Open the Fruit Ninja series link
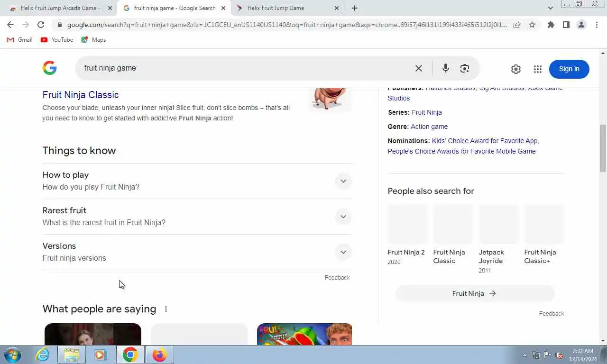The height and width of the screenshot is (364, 607). click(427, 112)
